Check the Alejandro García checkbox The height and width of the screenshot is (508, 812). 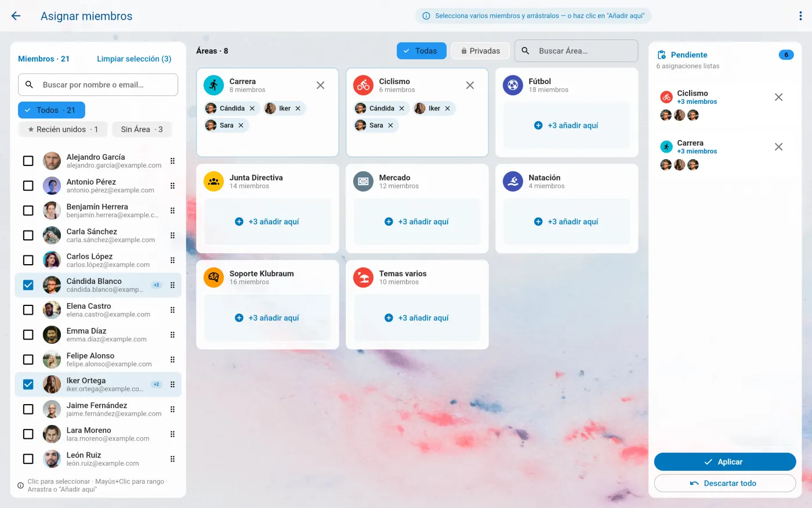(28, 161)
